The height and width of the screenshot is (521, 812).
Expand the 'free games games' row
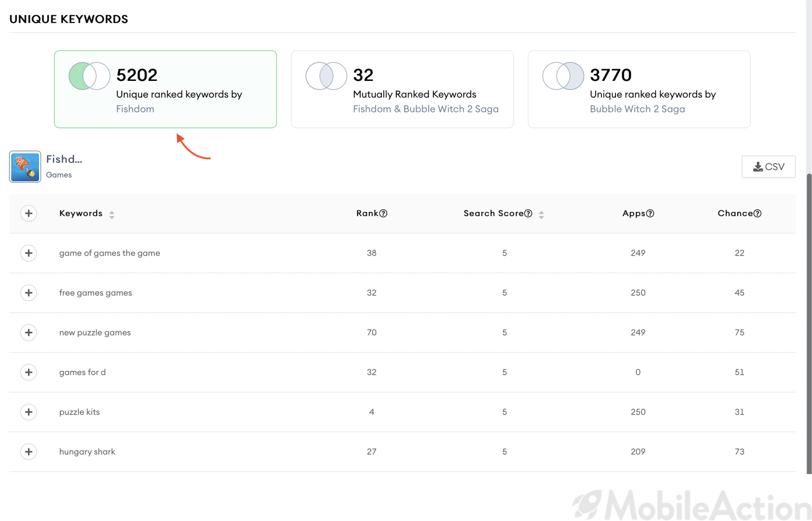pyautogui.click(x=29, y=293)
